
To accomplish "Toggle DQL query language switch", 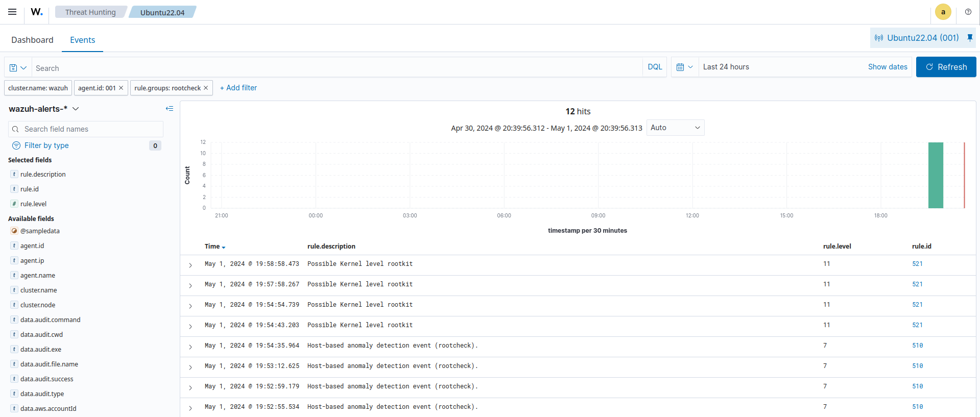I will pyautogui.click(x=654, y=67).
